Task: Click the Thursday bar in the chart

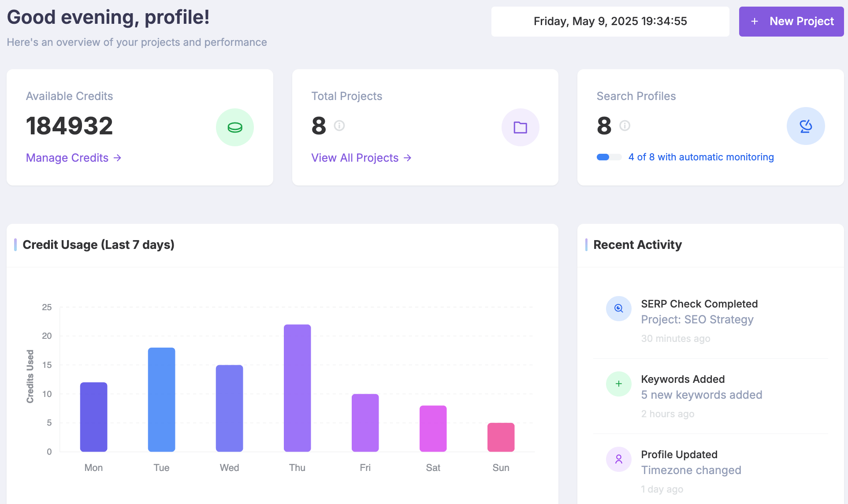Action: coord(297,388)
